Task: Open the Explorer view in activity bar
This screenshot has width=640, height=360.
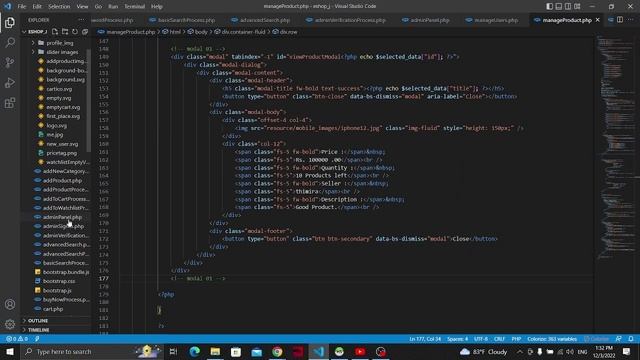Action: pos(10,22)
